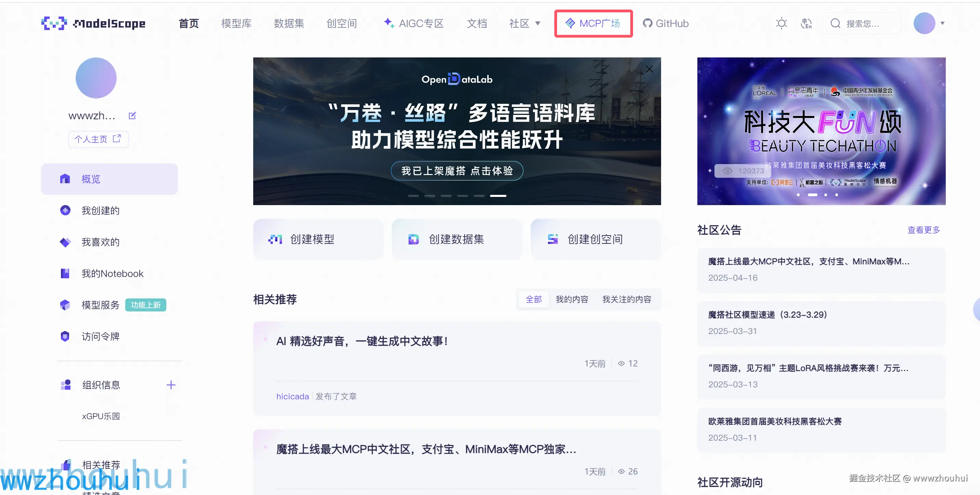Open 我喜欢的 in the sidebar
The image size is (980, 495).
point(100,242)
